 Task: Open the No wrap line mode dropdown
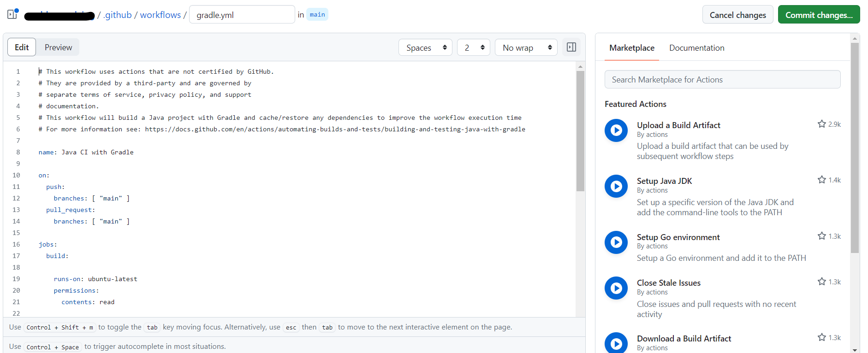526,47
